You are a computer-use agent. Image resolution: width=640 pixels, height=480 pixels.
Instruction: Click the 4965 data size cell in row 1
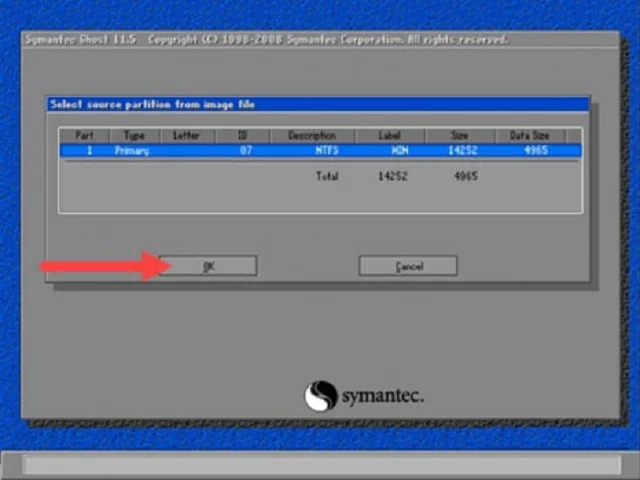536,151
